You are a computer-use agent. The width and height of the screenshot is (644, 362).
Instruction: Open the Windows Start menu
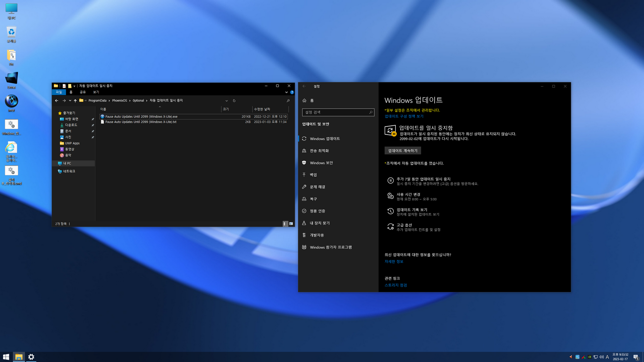6,357
